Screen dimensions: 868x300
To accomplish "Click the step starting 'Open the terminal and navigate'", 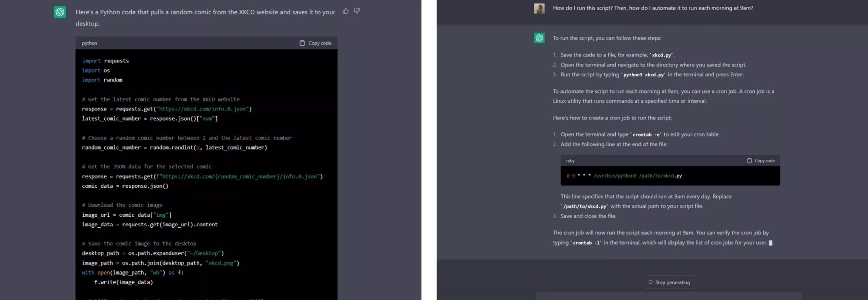I will (653, 65).
